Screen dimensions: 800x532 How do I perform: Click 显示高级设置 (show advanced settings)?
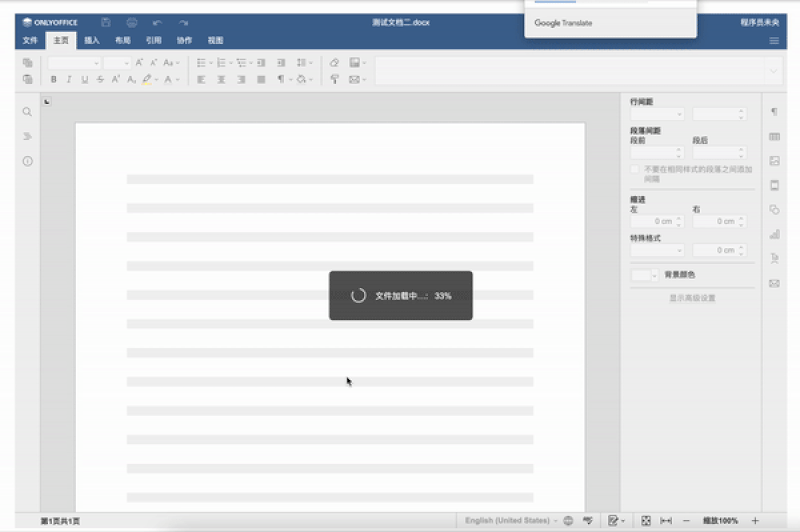(692, 298)
